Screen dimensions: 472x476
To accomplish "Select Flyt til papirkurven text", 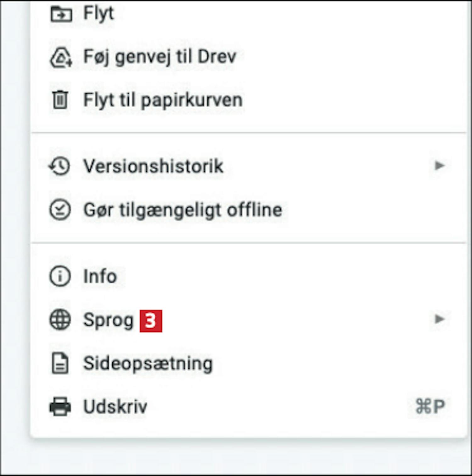I will pos(163,100).
